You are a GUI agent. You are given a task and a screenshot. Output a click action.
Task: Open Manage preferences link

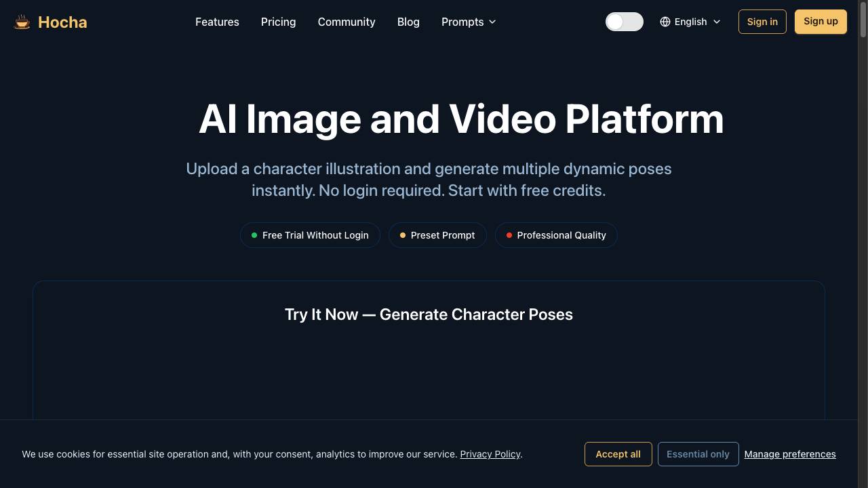tap(790, 454)
